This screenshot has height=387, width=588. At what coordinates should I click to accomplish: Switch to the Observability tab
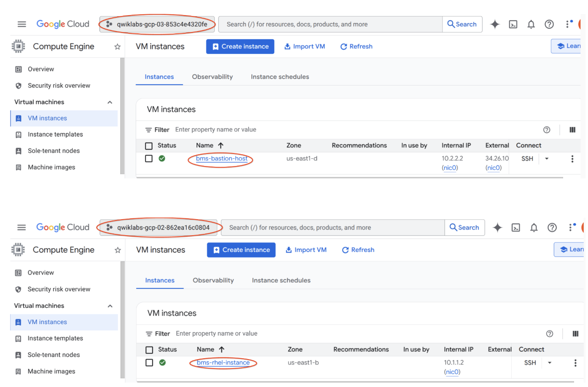pyautogui.click(x=212, y=77)
